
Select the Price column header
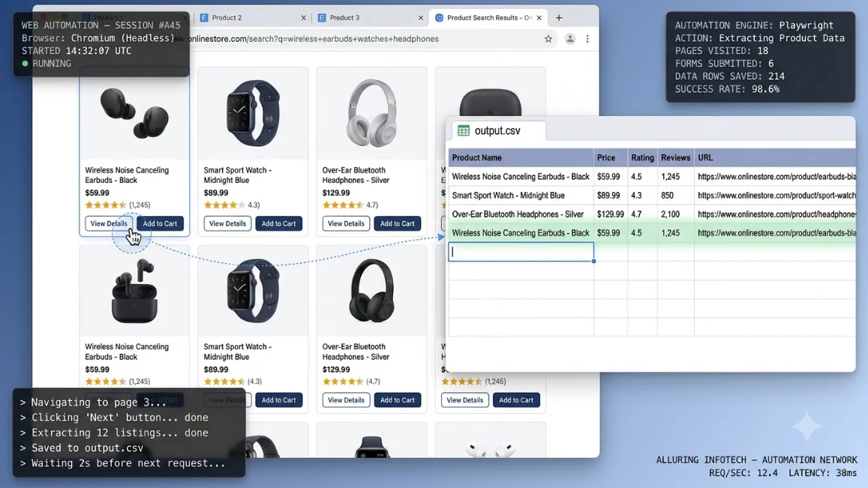tap(611, 157)
